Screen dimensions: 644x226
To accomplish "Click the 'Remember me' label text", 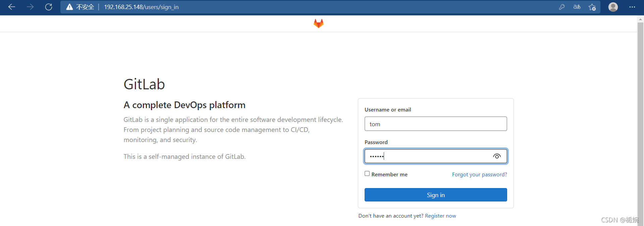I will (x=389, y=175).
